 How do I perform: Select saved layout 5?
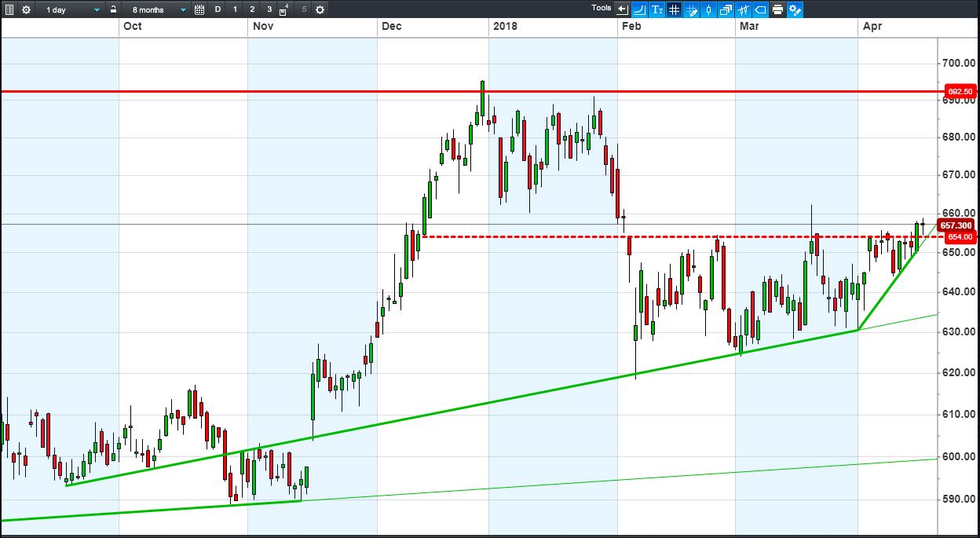click(x=304, y=9)
